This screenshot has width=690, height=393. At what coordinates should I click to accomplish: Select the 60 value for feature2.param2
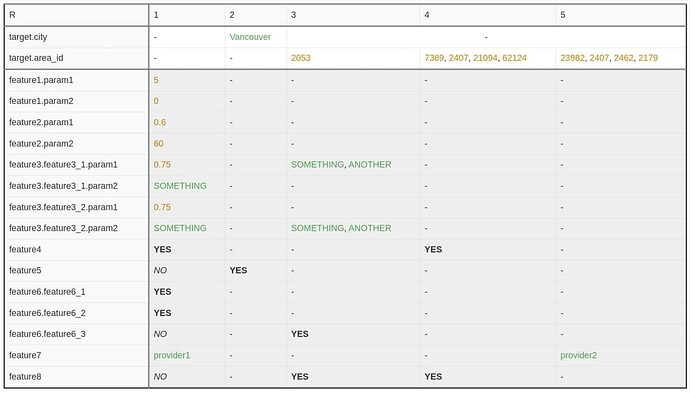coord(158,143)
